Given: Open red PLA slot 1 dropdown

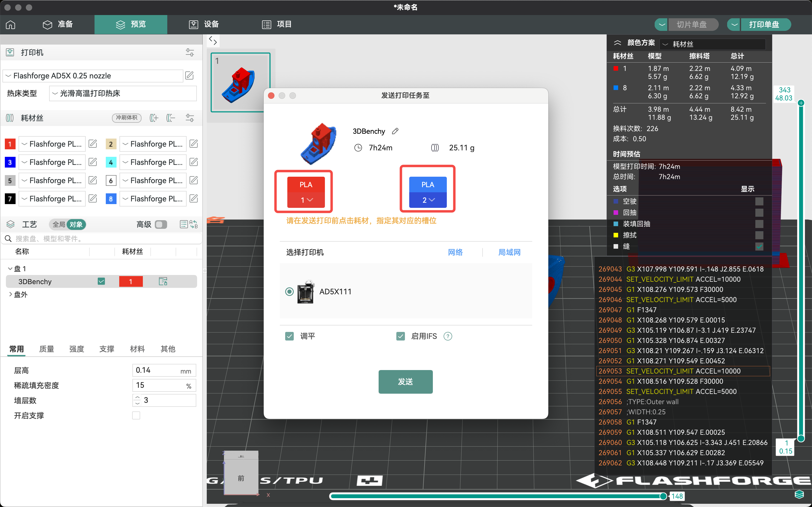Looking at the screenshot, I should click(306, 200).
